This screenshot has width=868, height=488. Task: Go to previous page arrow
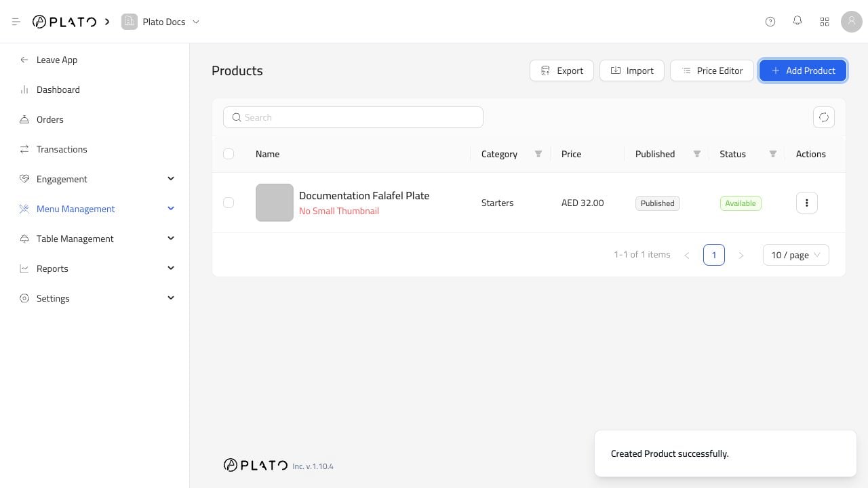pyautogui.click(x=687, y=255)
